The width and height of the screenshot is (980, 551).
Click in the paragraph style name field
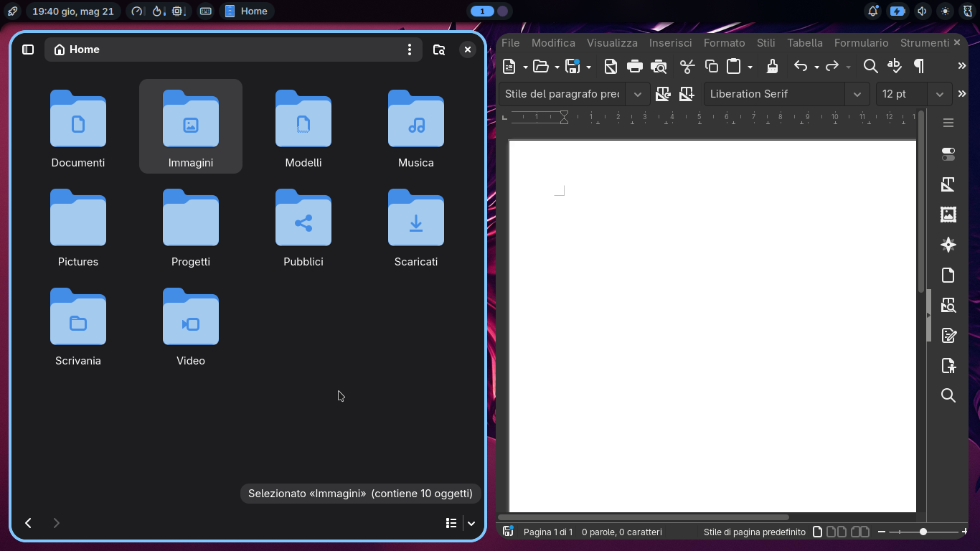coord(562,94)
